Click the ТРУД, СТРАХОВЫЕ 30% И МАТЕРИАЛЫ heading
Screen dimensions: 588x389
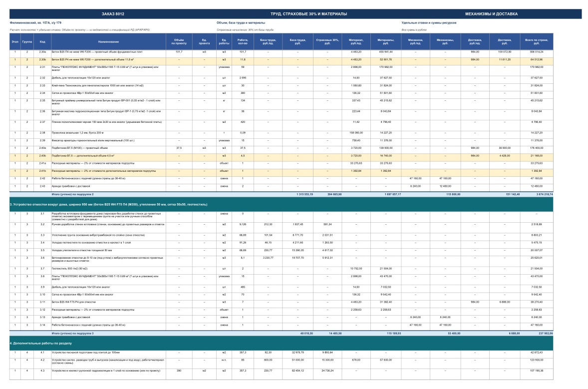pos(308,14)
